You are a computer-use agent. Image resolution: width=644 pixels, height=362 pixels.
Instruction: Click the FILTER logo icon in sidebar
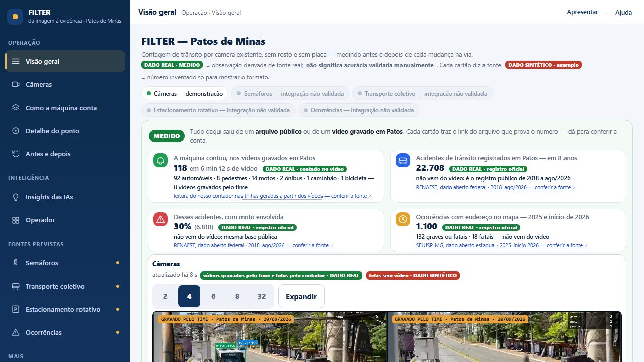pyautogui.click(x=15, y=17)
